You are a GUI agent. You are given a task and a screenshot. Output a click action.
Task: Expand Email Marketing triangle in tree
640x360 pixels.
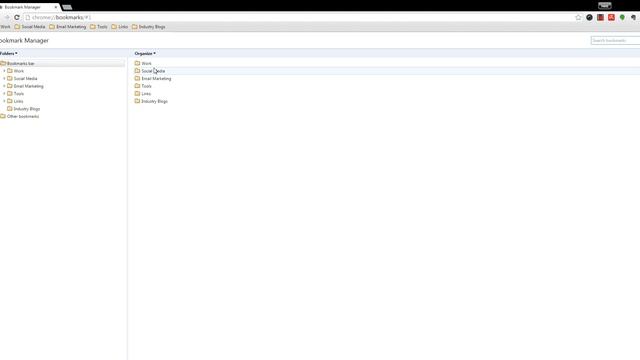[x=4, y=86]
